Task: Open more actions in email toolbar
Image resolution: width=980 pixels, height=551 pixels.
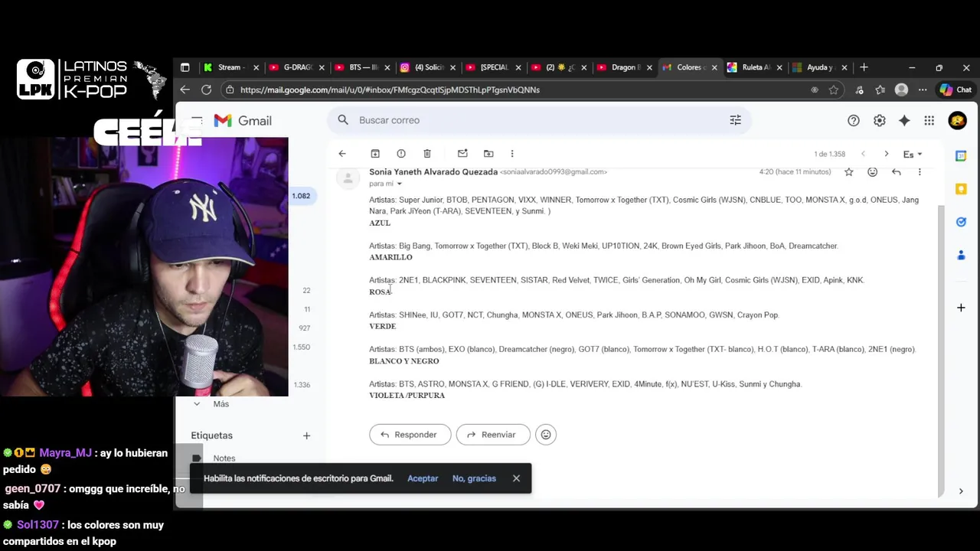Action: (512, 154)
